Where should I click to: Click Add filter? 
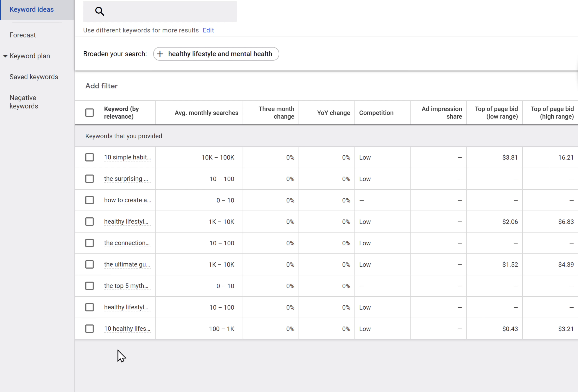coord(101,86)
